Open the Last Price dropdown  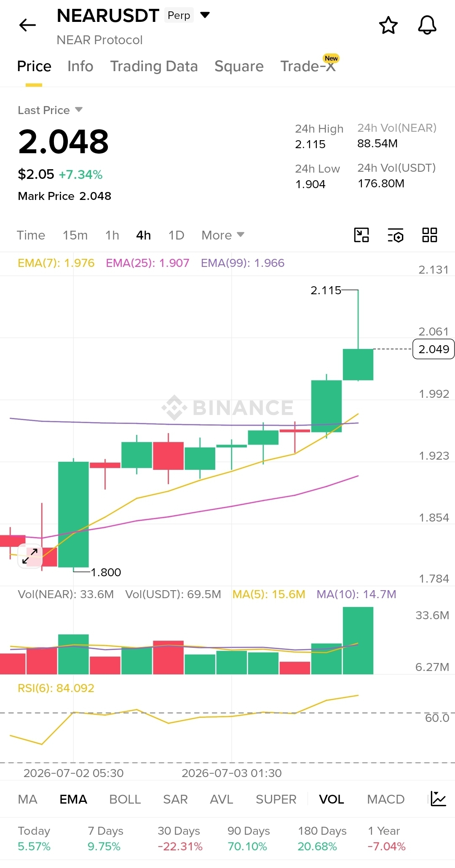50,110
